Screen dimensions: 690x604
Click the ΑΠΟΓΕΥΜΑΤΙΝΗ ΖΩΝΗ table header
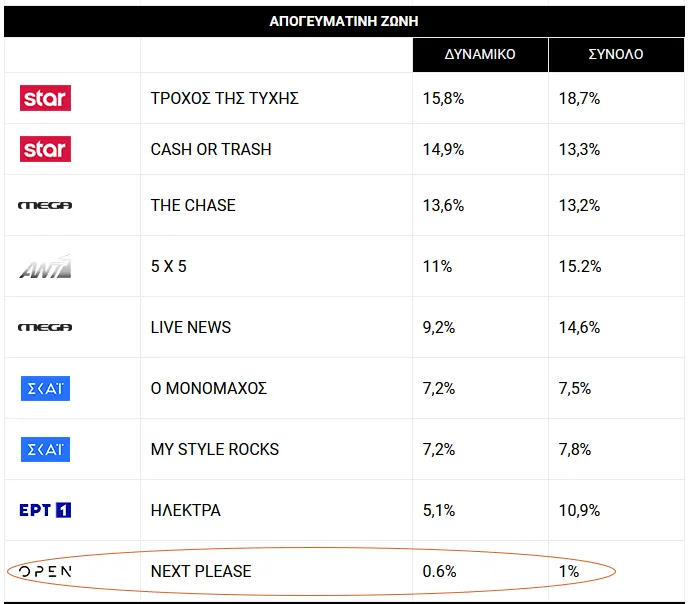tap(344, 21)
